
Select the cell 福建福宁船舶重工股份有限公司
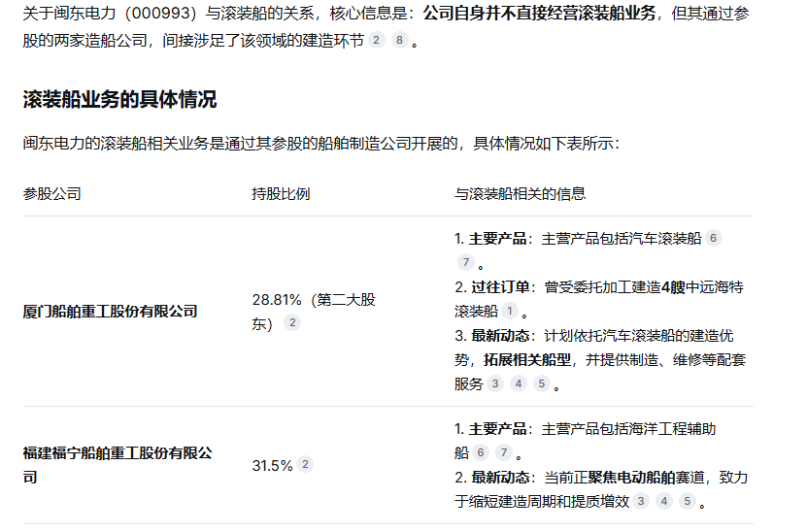pos(118,465)
